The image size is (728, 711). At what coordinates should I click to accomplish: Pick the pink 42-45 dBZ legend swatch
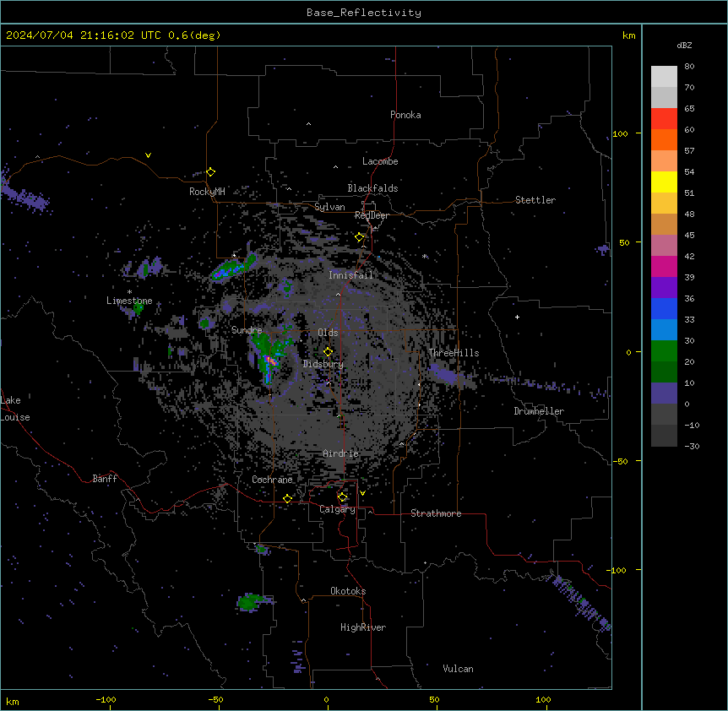(664, 246)
